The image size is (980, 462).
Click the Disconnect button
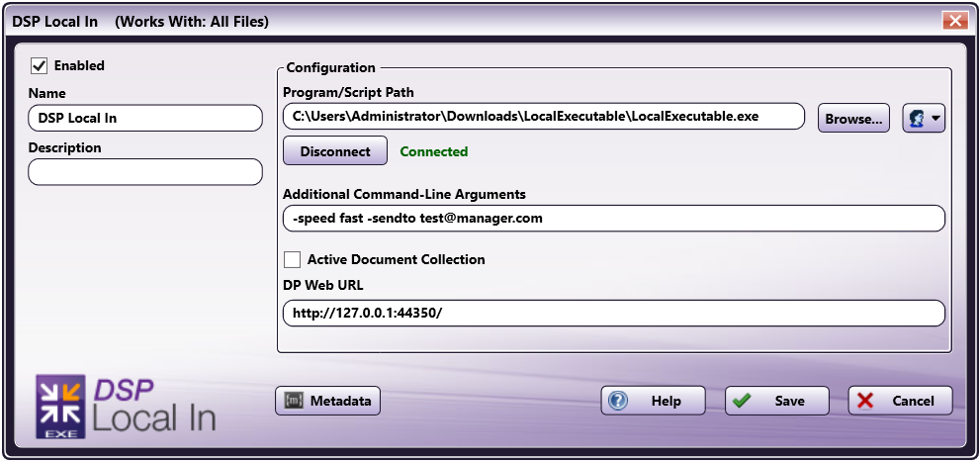pos(335,151)
